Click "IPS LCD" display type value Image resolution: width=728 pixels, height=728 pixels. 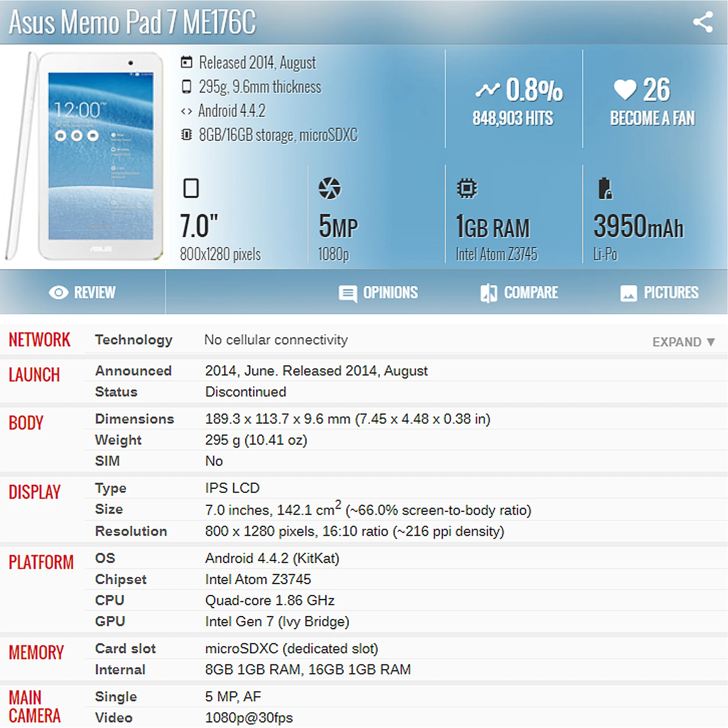coord(232,488)
